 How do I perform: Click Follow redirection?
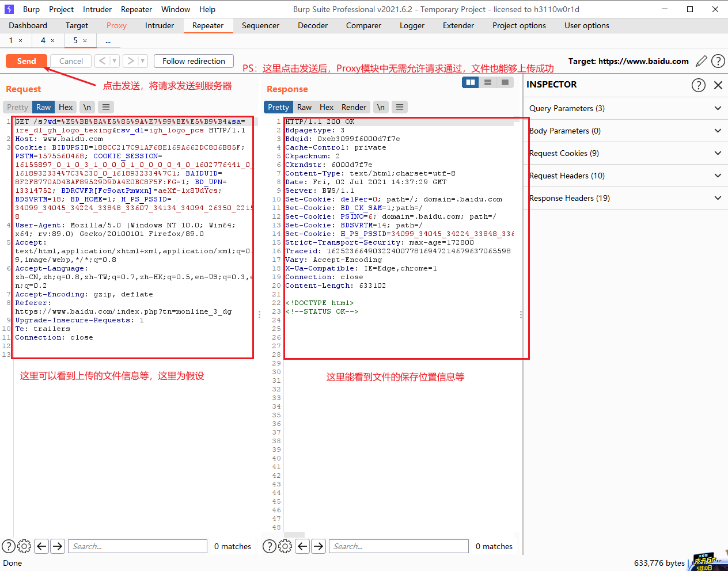click(x=194, y=60)
